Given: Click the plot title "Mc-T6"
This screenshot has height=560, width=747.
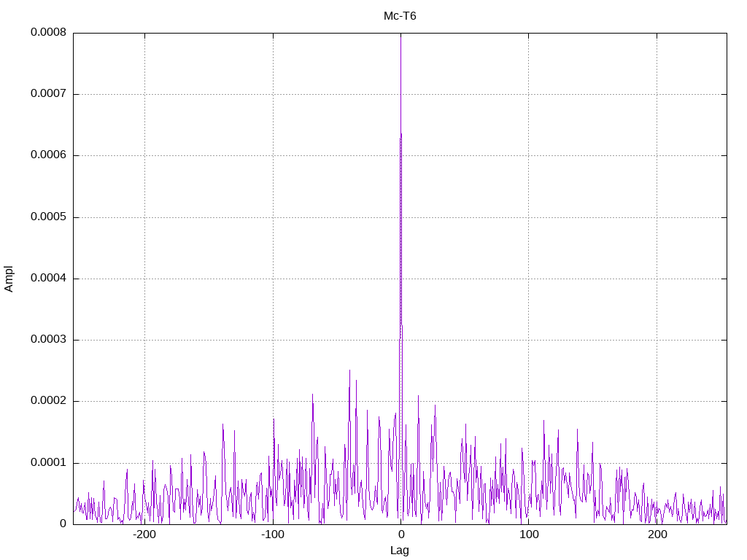Looking at the screenshot, I should [400, 16].
